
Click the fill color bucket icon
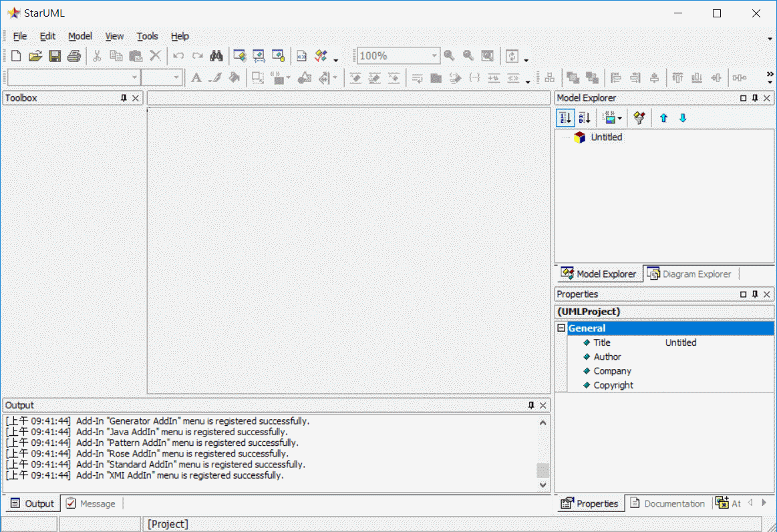click(235, 77)
